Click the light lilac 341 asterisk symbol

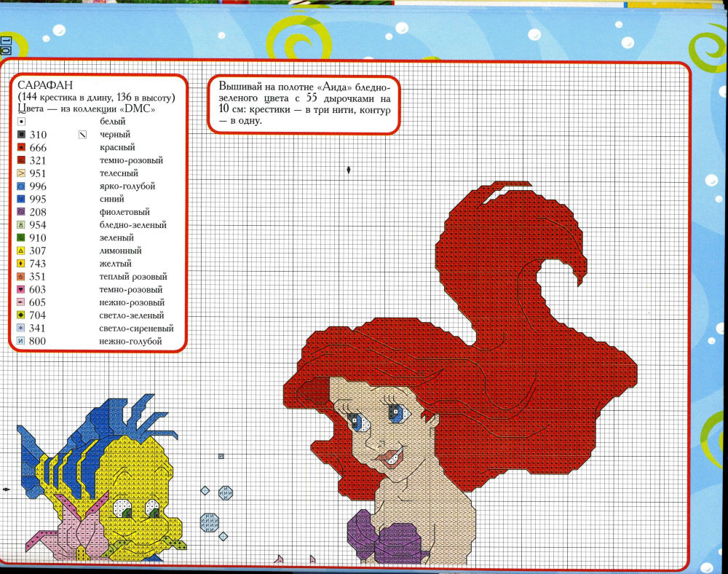[x=22, y=329]
